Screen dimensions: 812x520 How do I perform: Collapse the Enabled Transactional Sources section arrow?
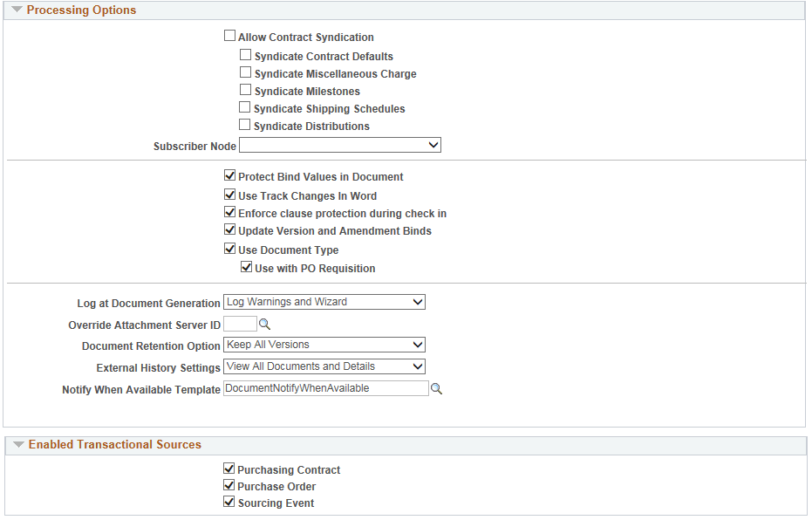(19, 445)
